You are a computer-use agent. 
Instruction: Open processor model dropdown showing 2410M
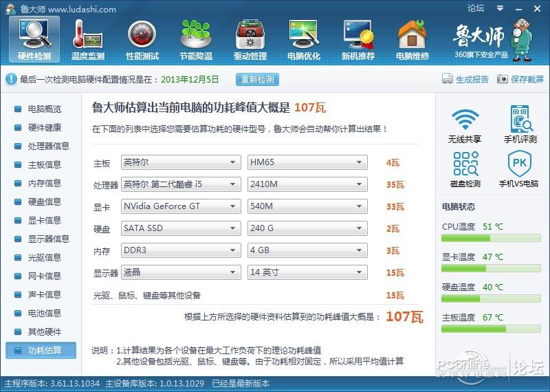click(307, 184)
